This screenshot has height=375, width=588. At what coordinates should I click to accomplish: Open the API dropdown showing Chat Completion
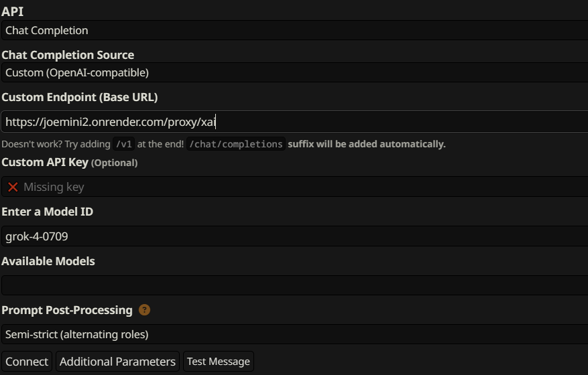point(294,30)
